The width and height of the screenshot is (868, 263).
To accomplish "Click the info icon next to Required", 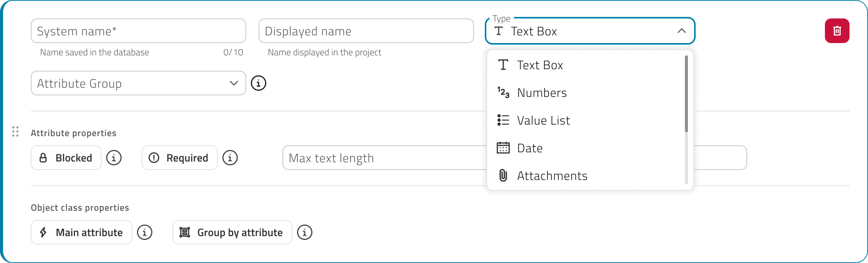I will coord(230,158).
